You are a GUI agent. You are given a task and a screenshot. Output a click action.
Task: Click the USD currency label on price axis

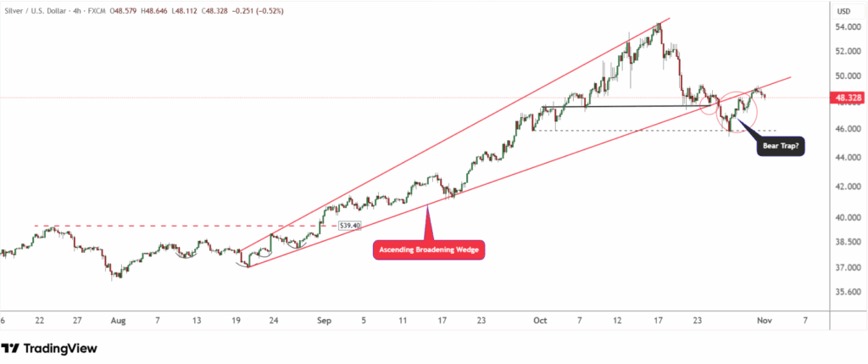click(x=843, y=11)
